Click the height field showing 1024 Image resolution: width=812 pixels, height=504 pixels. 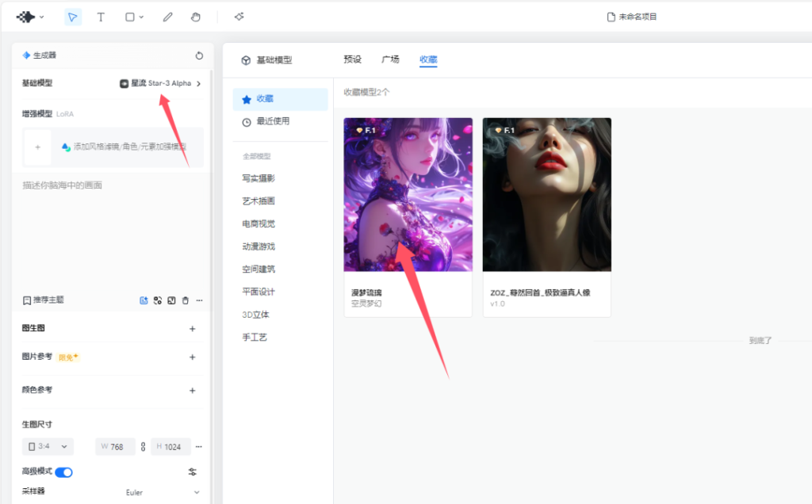tap(170, 447)
